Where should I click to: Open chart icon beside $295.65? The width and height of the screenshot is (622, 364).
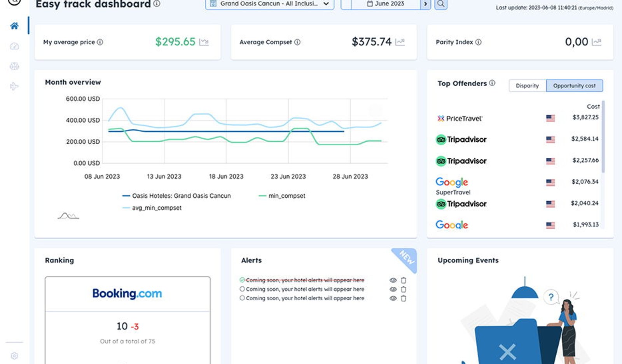[x=204, y=42]
